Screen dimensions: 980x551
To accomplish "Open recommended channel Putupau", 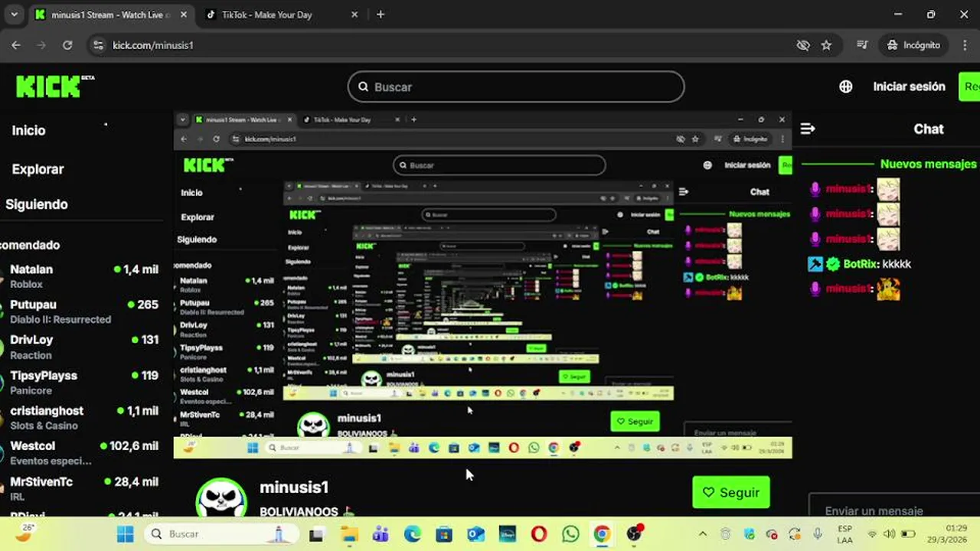I will [81, 311].
